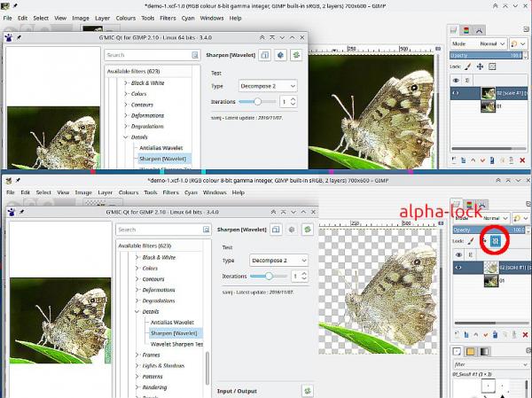Click the green refresh icon beside Sharpen [Wavelet] in lower dialog
The height and width of the screenshot is (398, 532).
(x=308, y=230)
